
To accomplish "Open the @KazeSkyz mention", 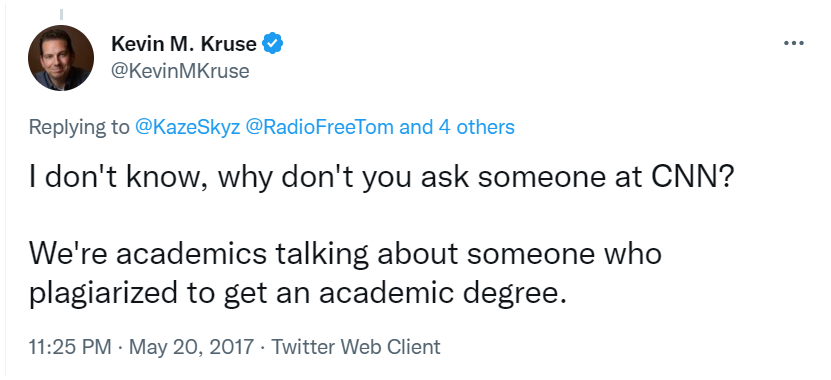I will click(x=188, y=127).
